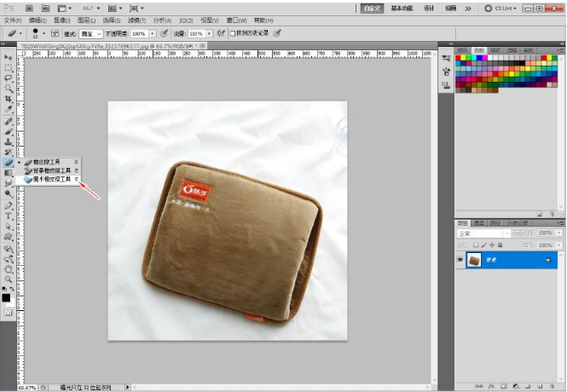567x392 pixels.
Task: Open the File menu
Action: tap(13, 20)
